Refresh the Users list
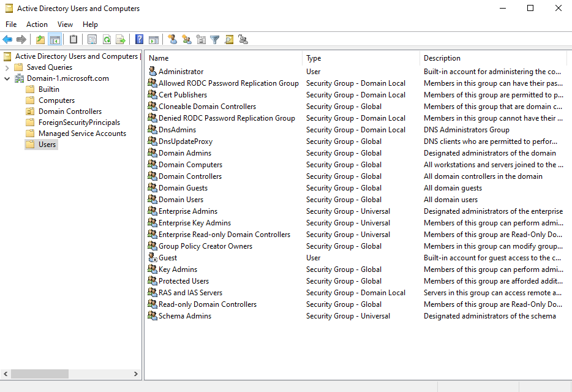This screenshot has width=572, height=392. coord(106,39)
